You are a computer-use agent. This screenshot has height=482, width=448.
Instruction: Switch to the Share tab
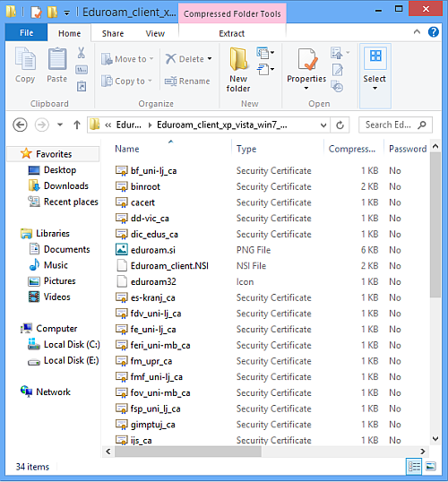(x=113, y=33)
